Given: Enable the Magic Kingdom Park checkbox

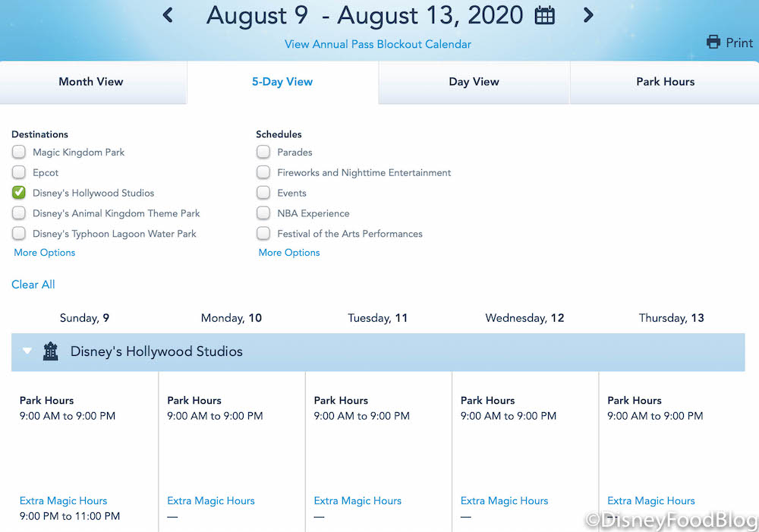Looking at the screenshot, I should 19,153.
